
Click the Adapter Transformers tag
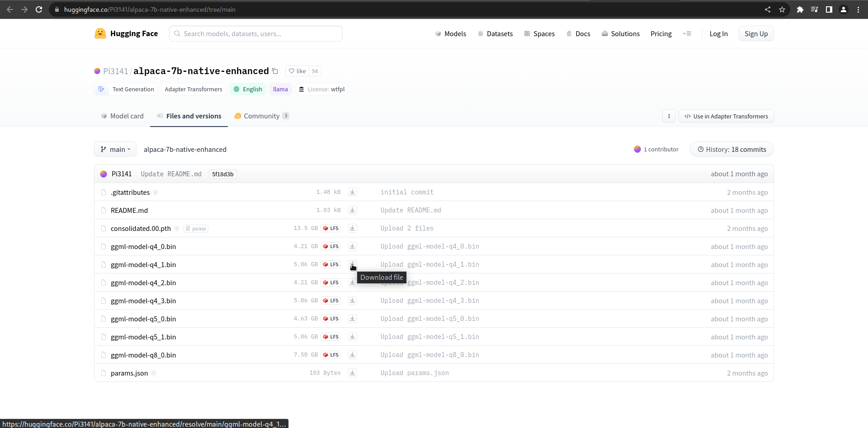point(193,89)
